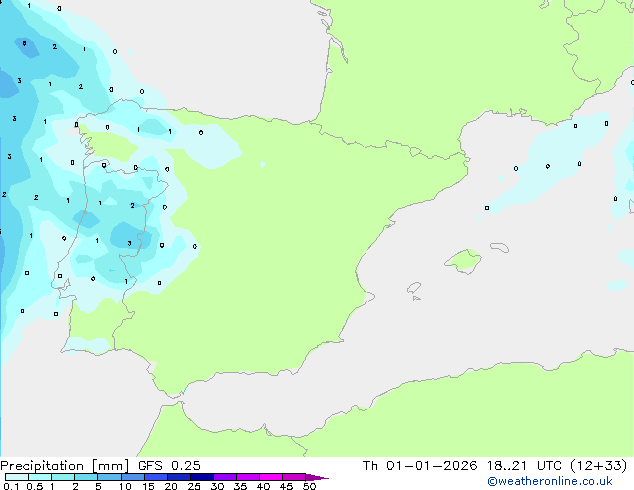Click the 35–40 mm legend color swatch
634x490 pixels.
click(247, 477)
